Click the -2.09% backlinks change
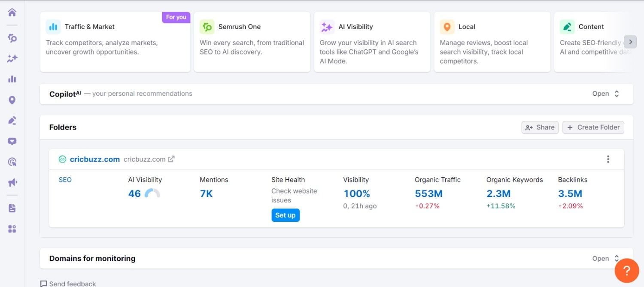 [x=571, y=206]
